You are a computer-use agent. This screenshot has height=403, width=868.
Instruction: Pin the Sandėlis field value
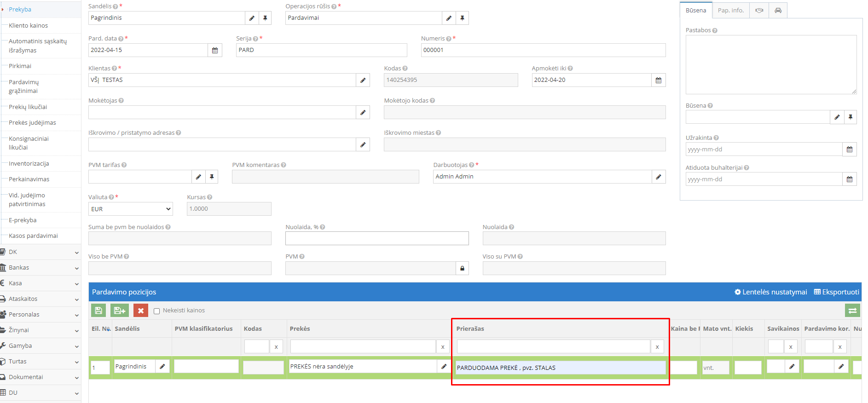tap(265, 18)
